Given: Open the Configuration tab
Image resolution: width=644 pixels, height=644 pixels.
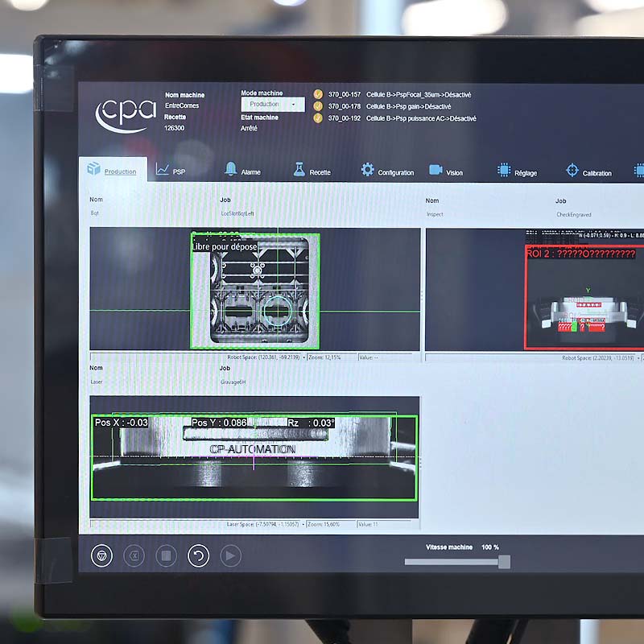Looking at the screenshot, I should 388,171.
